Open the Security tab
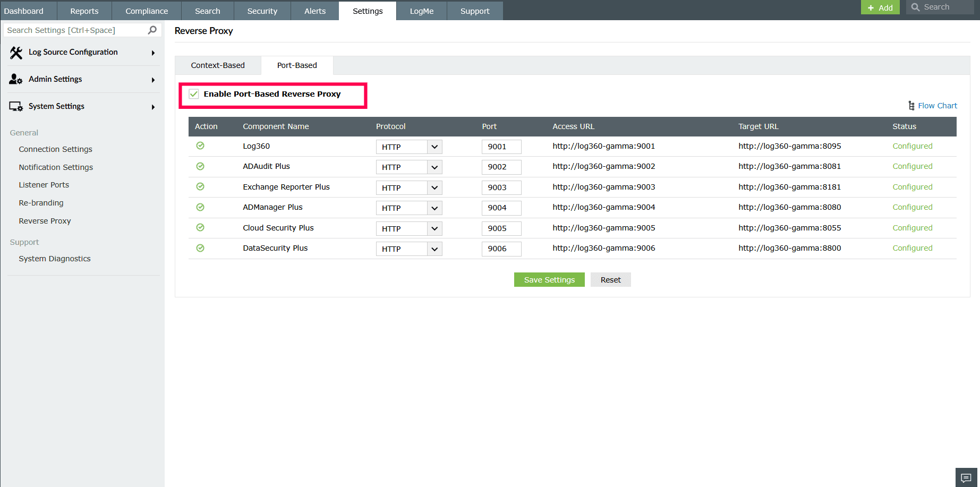The height and width of the screenshot is (487, 980). click(262, 11)
